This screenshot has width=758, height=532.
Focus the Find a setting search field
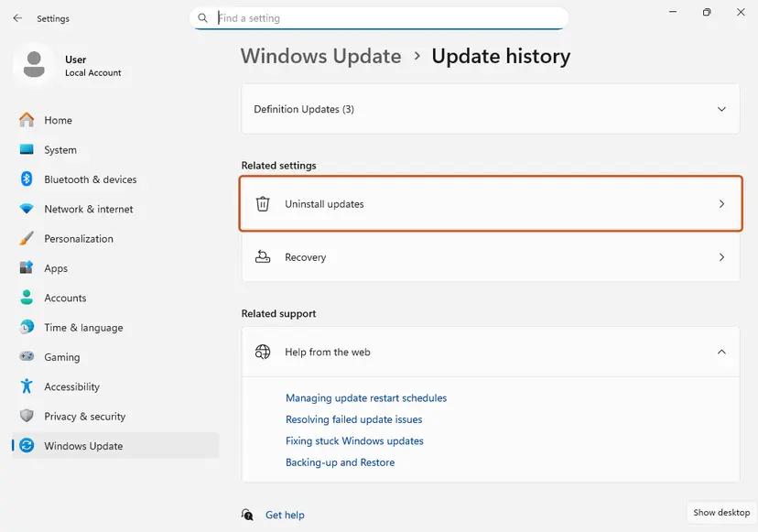pyautogui.click(x=378, y=18)
